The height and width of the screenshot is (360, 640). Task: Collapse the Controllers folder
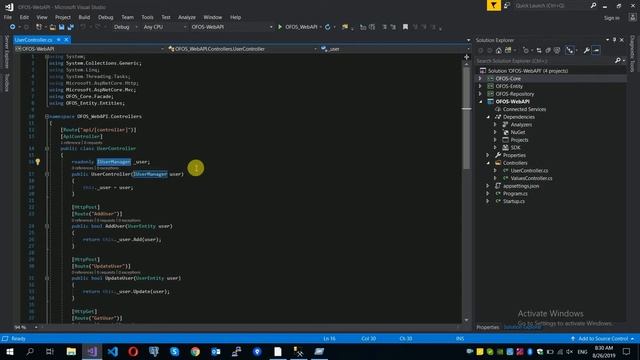[x=488, y=163]
